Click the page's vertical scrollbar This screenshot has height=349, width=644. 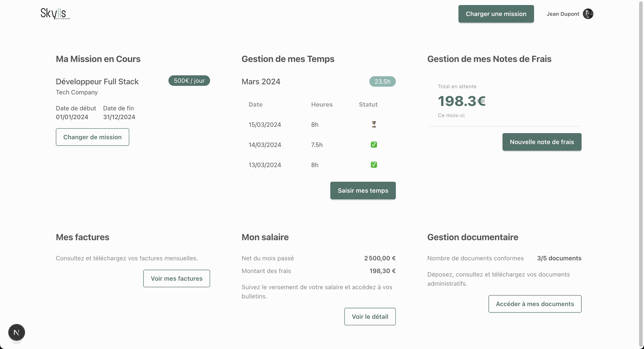point(641,168)
